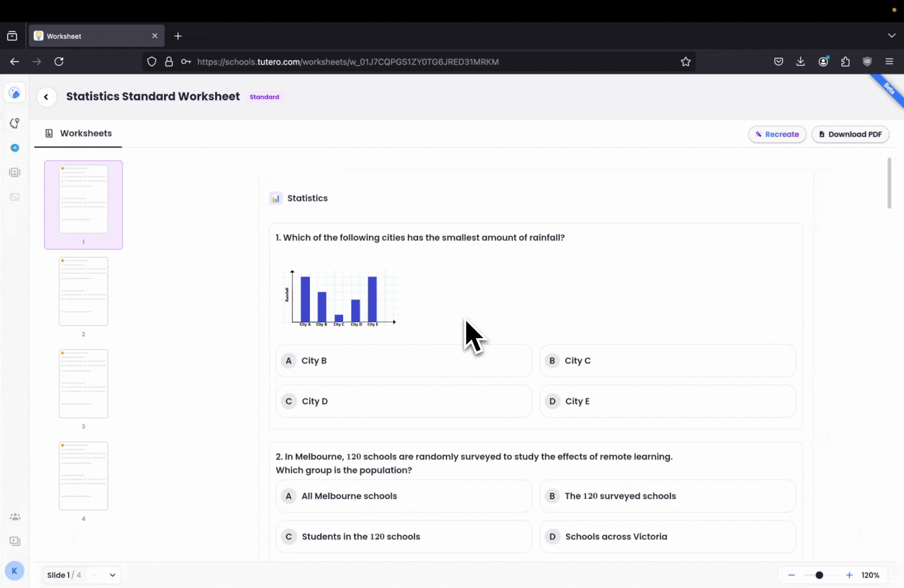Click the zoom out minus icon

791,575
